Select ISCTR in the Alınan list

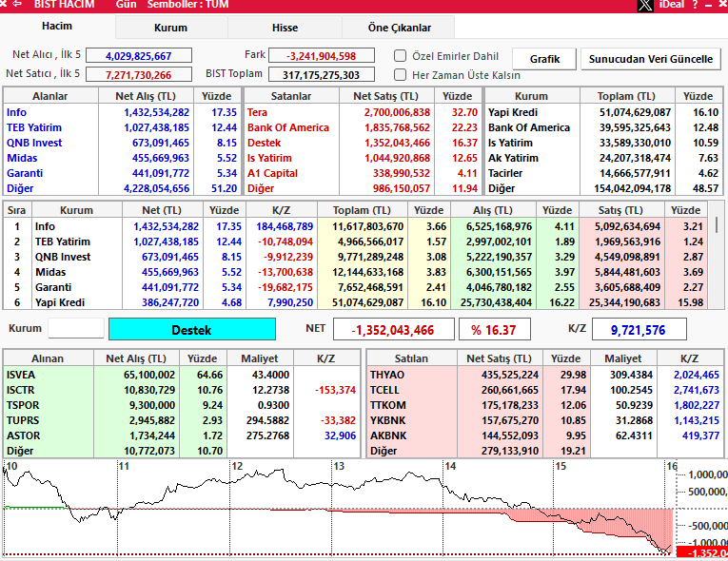(20, 390)
